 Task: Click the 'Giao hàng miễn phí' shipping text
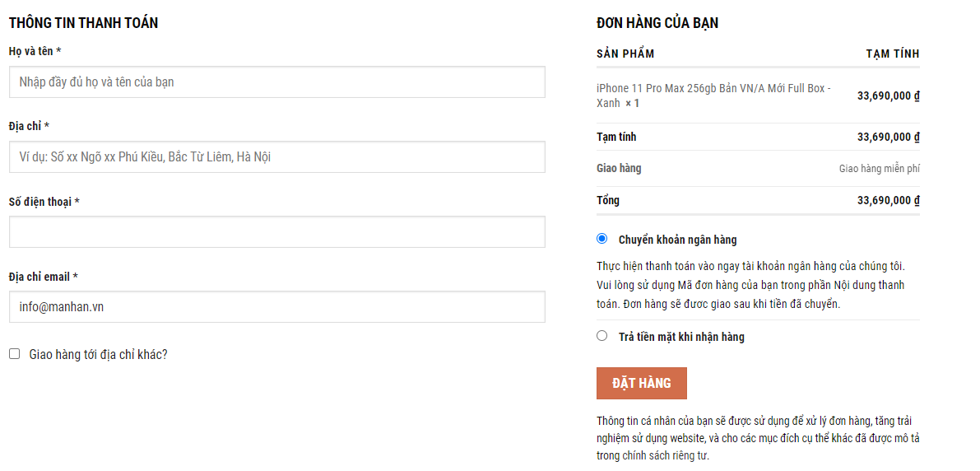(879, 169)
